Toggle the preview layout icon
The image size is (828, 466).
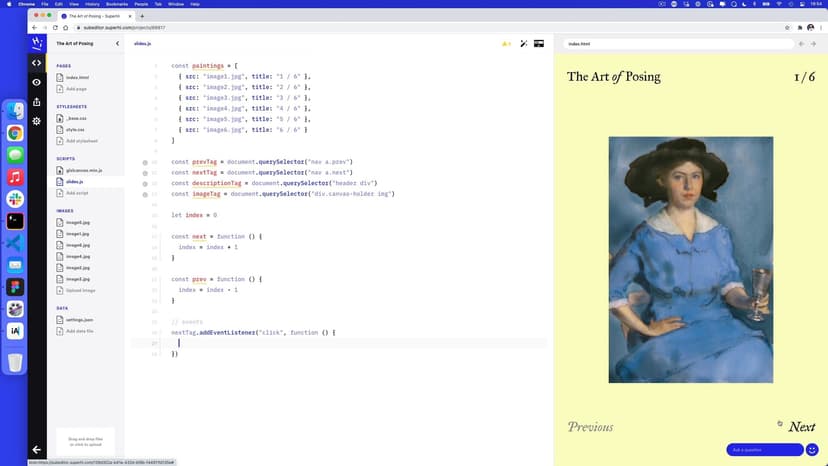coord(539,44)
